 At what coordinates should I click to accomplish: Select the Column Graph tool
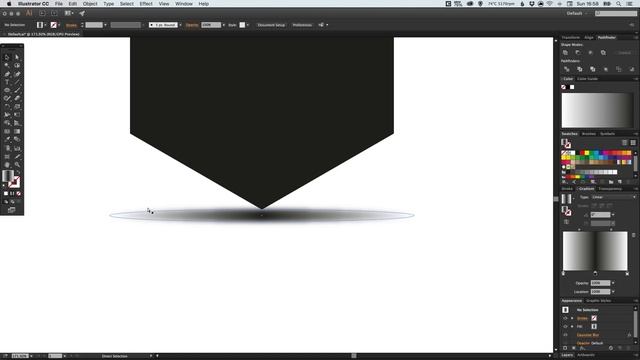pyautogui.click(x=17, y=148)
